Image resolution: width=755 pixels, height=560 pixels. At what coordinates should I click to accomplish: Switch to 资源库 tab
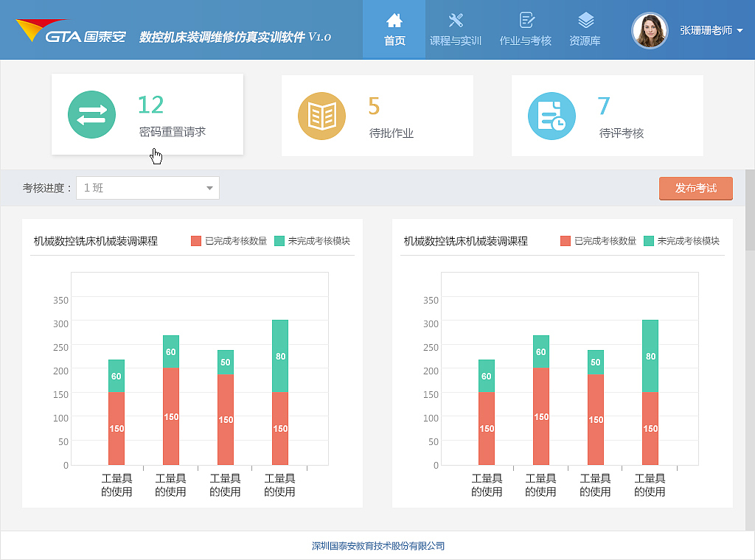click(x=585, y=29)
